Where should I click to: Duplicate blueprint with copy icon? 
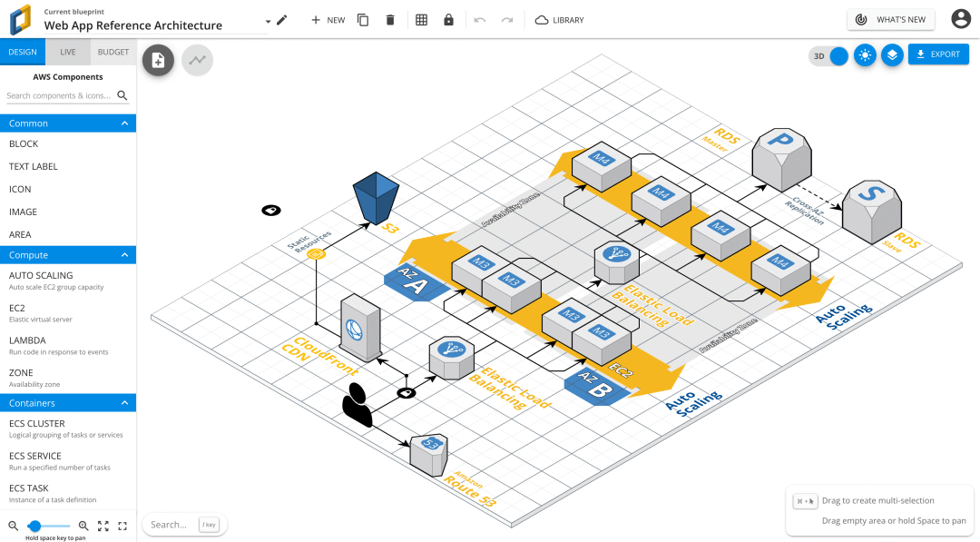click(362, 20)
